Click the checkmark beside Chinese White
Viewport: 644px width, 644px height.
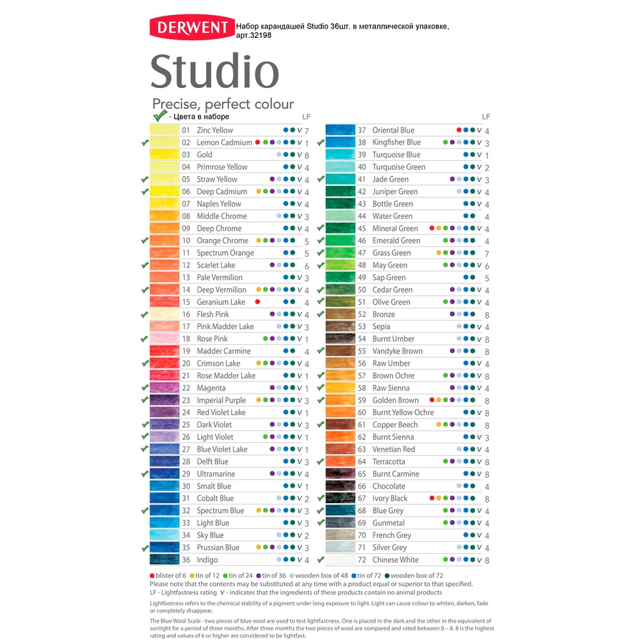pyautogui.click(x=321, y=560)
